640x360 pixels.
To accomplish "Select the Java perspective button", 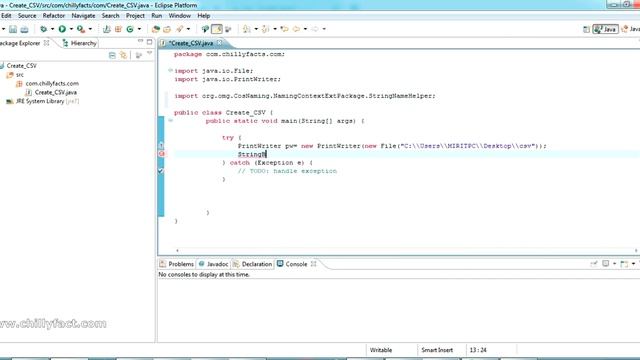I will click(605, 29).
